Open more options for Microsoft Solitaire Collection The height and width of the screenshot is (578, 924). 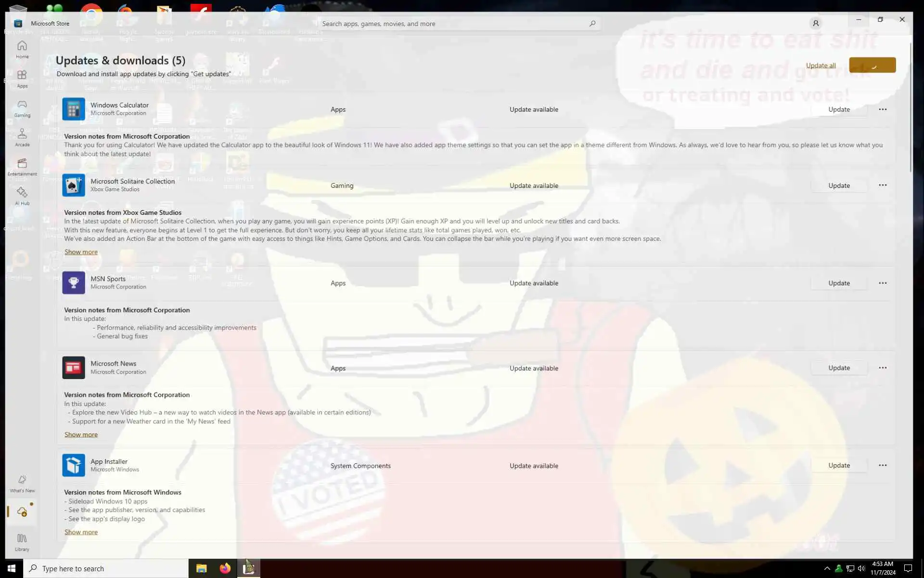point(882,185)
